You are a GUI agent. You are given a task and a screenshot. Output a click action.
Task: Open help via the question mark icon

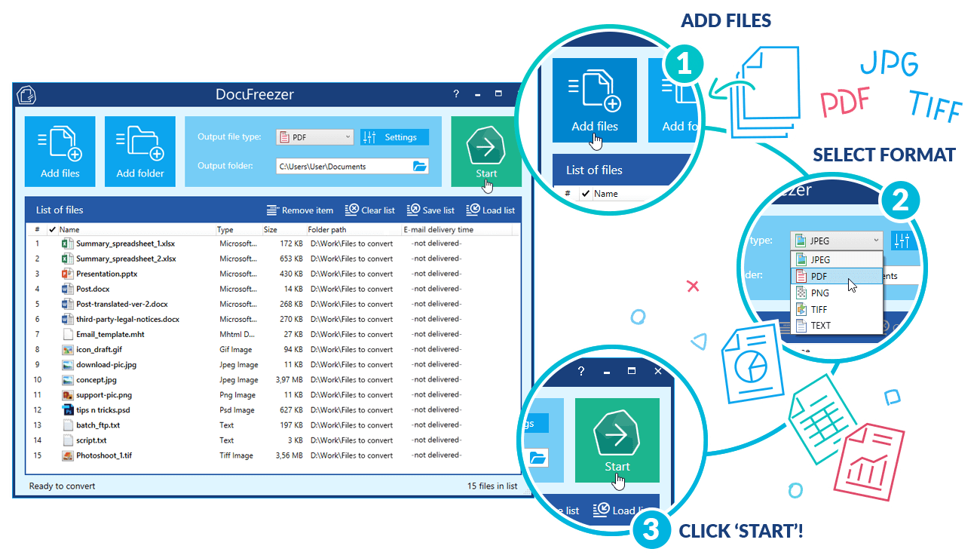[455, 94]
